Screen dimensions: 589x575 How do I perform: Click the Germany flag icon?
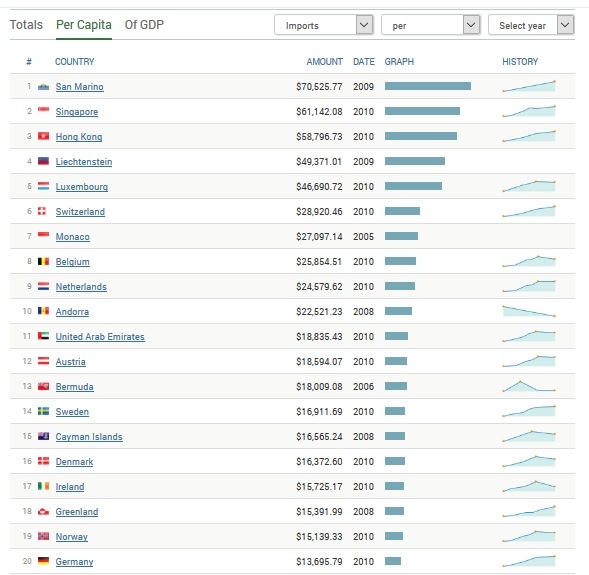point(44,561)
